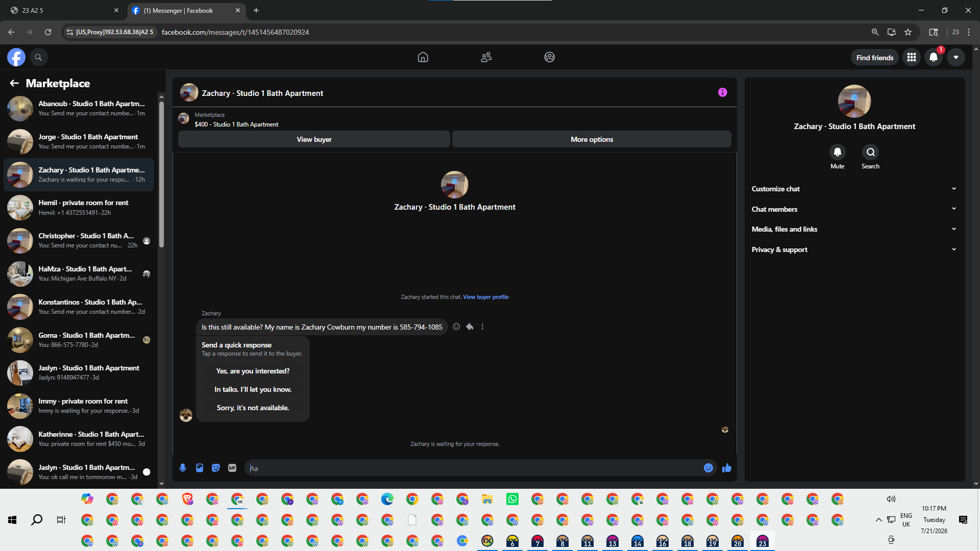Viewport: 980px width, 551px height.
Task: Click the listing thumbnail beside $400 Studio
Action: tap(184, 119)
